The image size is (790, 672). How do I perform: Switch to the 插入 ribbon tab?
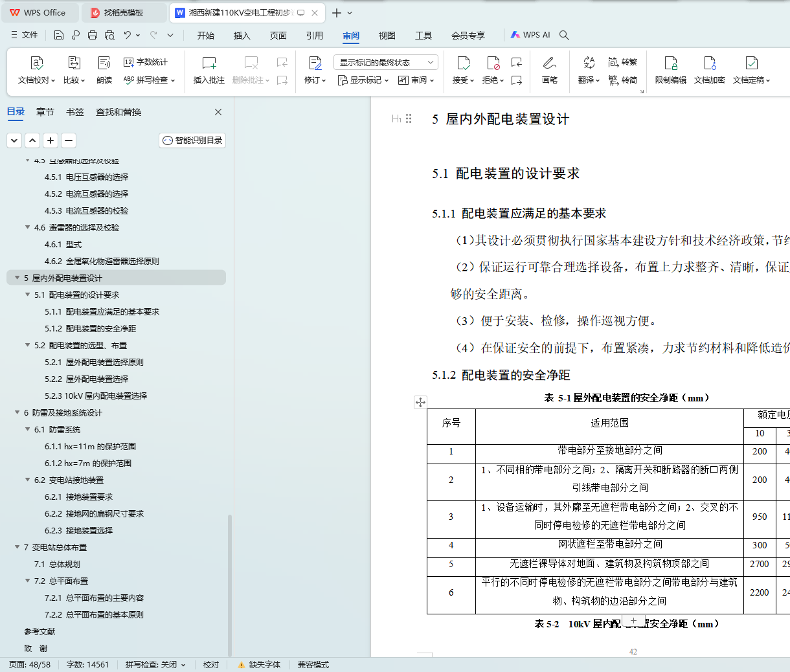pos(242,36)
